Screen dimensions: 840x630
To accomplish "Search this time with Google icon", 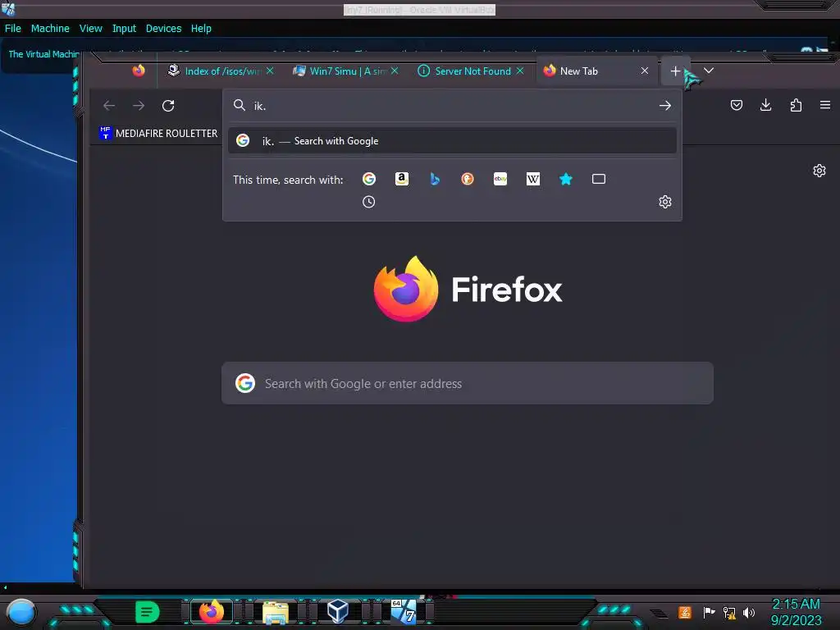I will [368, 179].
